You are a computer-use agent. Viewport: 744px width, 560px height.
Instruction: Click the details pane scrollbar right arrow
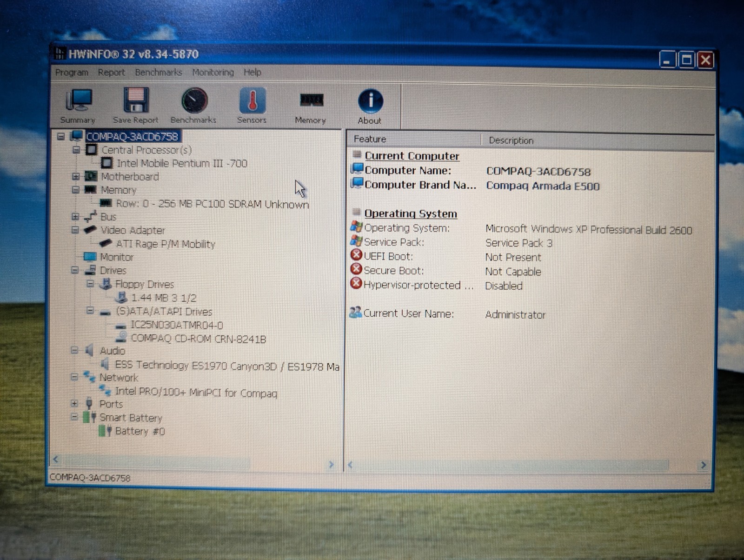[703, 465]
